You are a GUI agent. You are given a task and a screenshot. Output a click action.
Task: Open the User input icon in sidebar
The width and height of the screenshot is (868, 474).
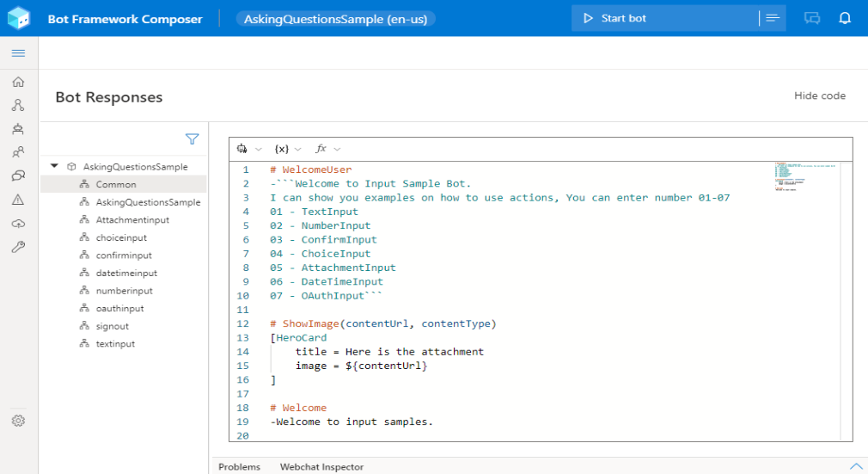[x=18, y=152]
